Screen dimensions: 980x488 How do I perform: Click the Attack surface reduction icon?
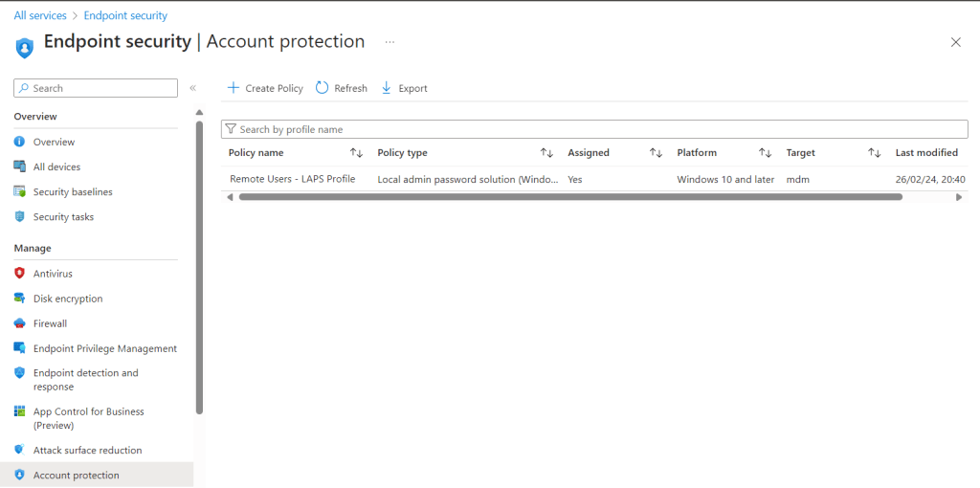(19, 450)
